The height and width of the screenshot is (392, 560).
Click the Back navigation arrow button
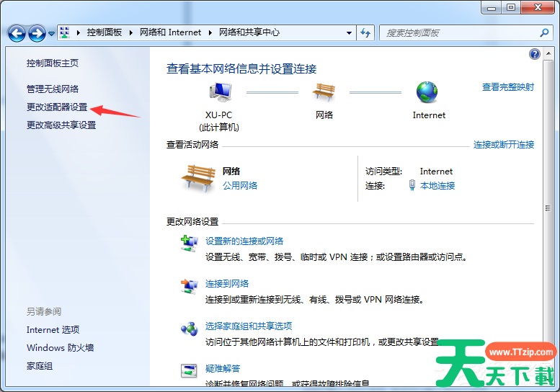pyautogui.click(x=17, y=34)
